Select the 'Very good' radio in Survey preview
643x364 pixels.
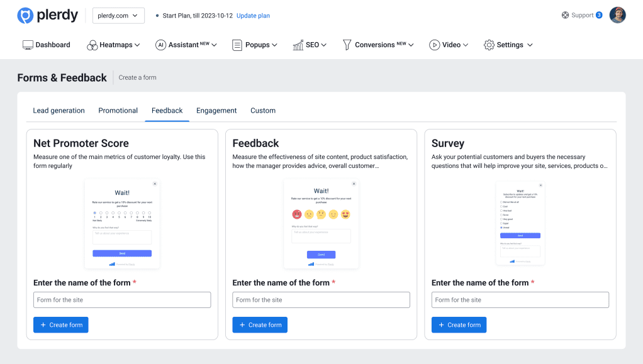(x=501, y=219)
